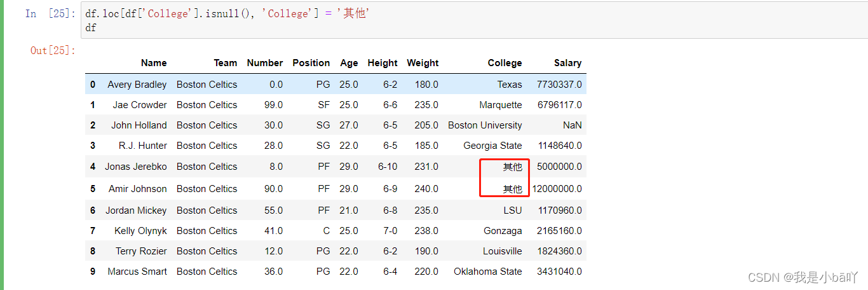
Task: Click 其他 college cell in Jonas Jerebko row
Action: 513,167
